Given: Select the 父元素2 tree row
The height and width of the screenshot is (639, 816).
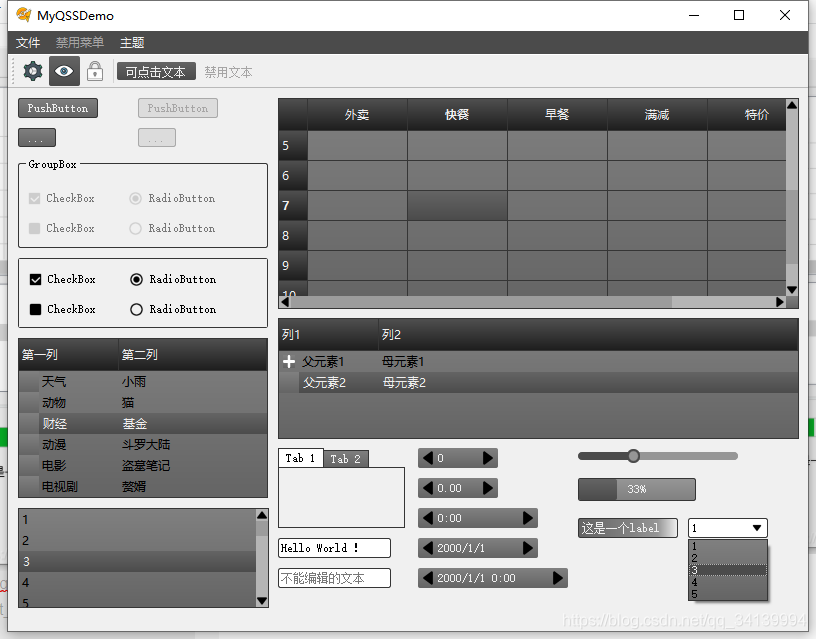Looking at the screenshot, I should pyautogui.click(x=538, y=382).
